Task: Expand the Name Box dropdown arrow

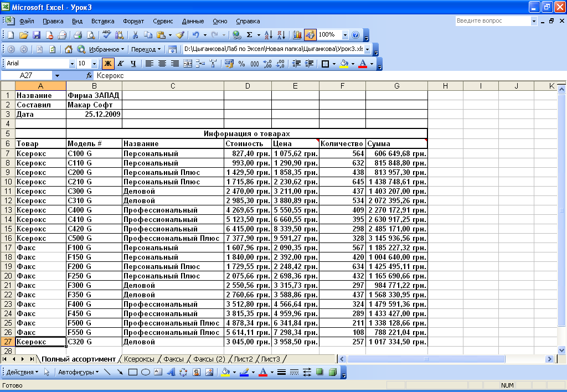Action: [57, 76]
